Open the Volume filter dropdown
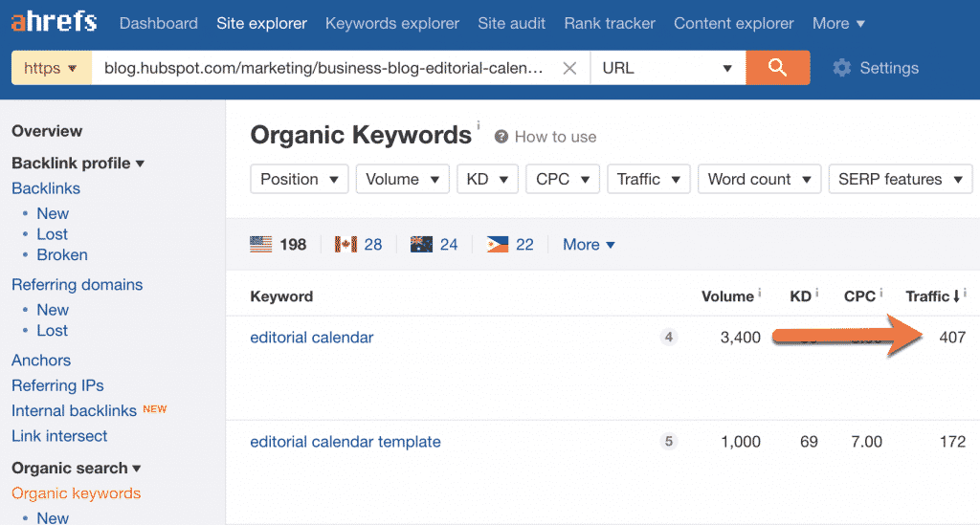 pyautogui.click(x=403, y=179)
